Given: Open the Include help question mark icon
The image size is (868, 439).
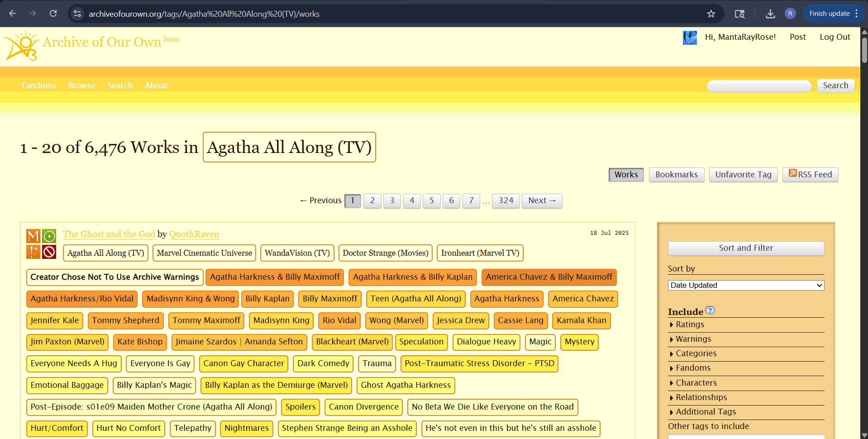Looking at the screenshot, I should point(710,310).
